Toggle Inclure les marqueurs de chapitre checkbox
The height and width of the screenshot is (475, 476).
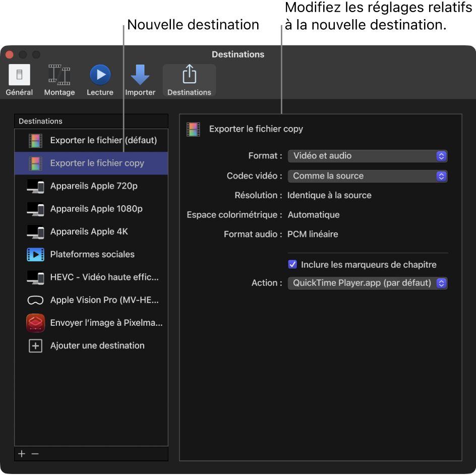pyautogui.click(x=292, y=264)
